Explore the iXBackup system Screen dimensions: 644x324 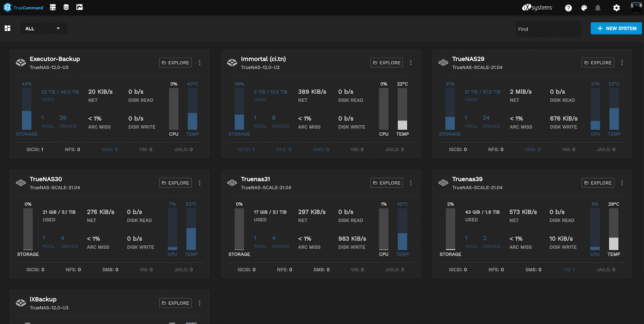(x=175, y=303)
